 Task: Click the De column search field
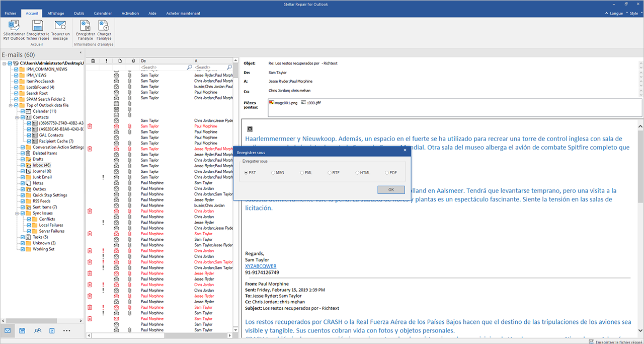click(164, 67)
